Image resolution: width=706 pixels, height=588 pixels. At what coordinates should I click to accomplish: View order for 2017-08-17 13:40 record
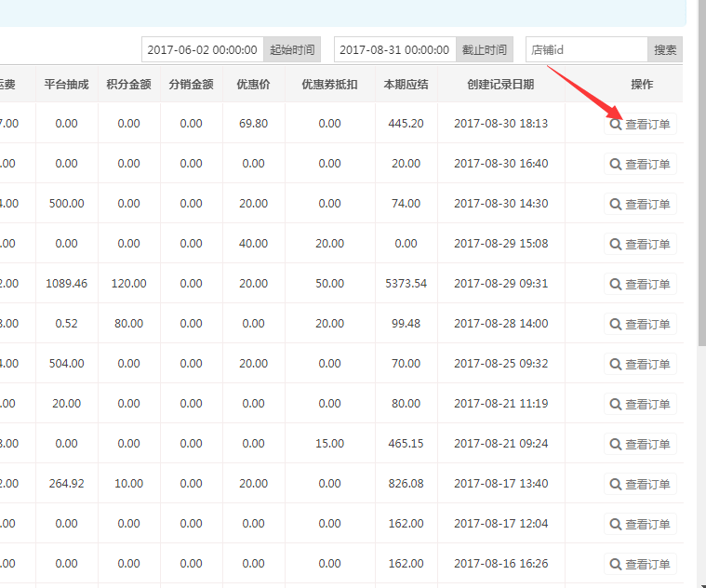click(x=640, y=484)
